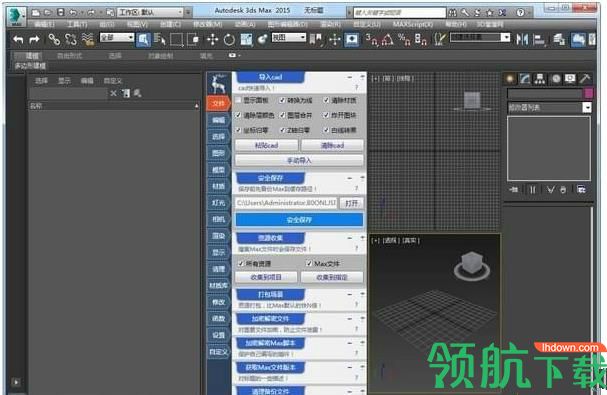Click the blue 安全保存 button
The width and height of the screenshot is (607, 395).
point(299,220)
